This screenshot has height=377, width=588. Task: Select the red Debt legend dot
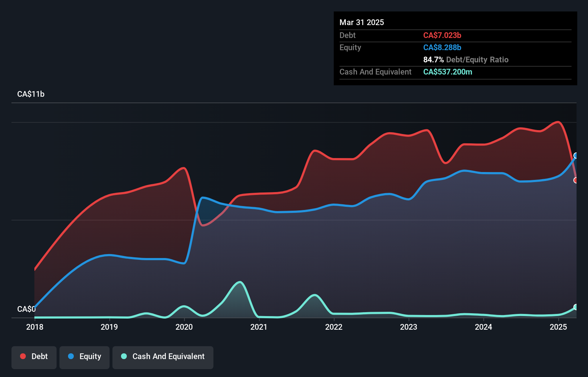point(23,356)
